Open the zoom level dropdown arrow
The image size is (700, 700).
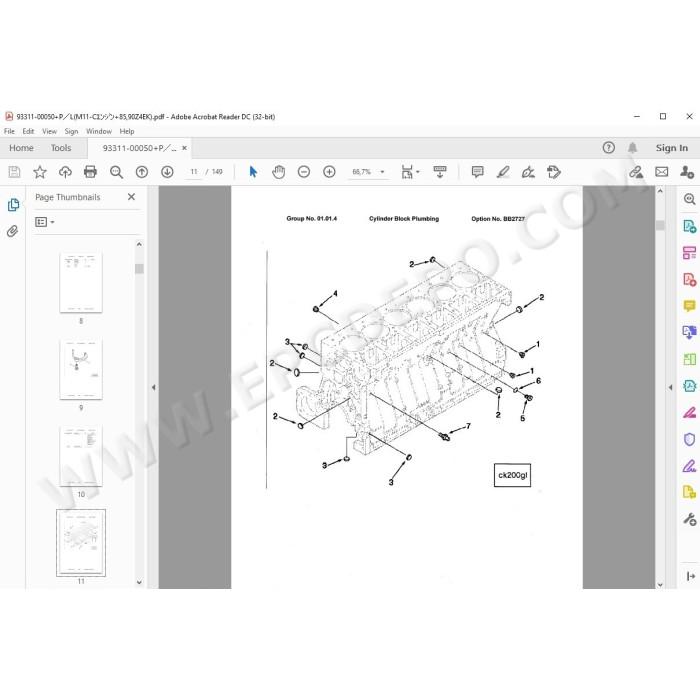(382, 172)
